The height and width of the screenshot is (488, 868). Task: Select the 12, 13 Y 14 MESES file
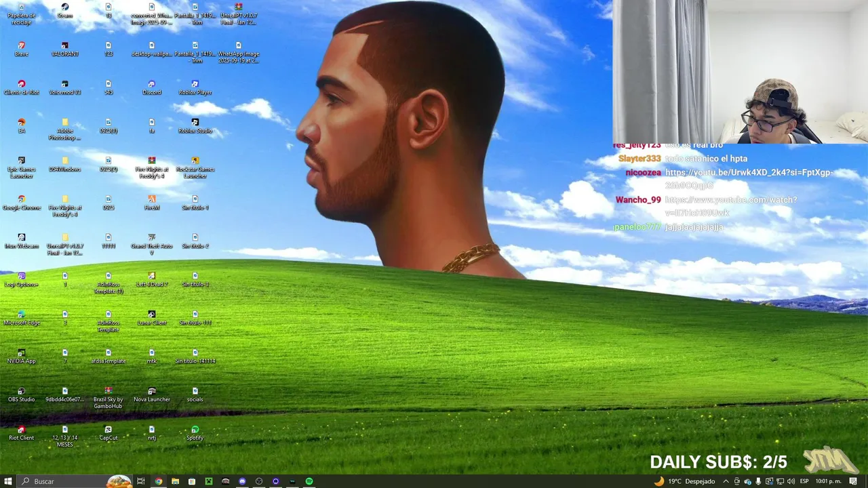click(x=64, y=437)
